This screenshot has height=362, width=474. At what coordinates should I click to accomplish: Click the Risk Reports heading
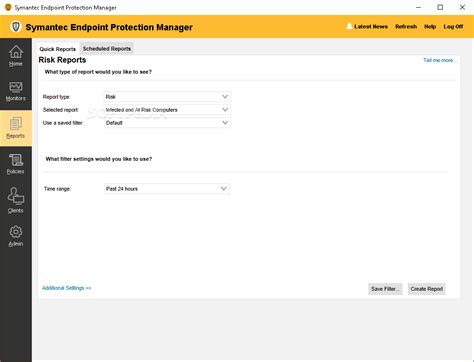point(62,60)
